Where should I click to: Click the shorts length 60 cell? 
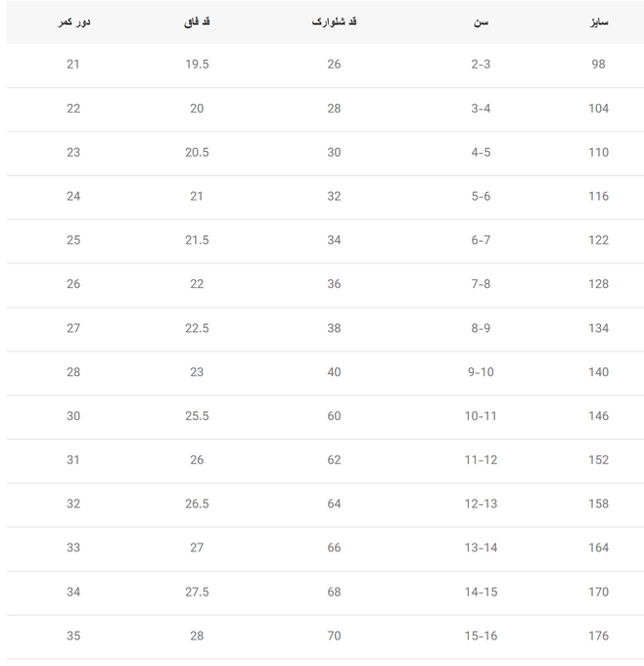pos(334,416)
